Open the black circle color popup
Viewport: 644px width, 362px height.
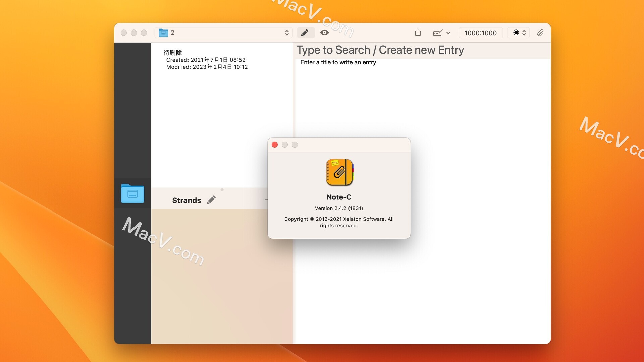(x=519, y=33)
